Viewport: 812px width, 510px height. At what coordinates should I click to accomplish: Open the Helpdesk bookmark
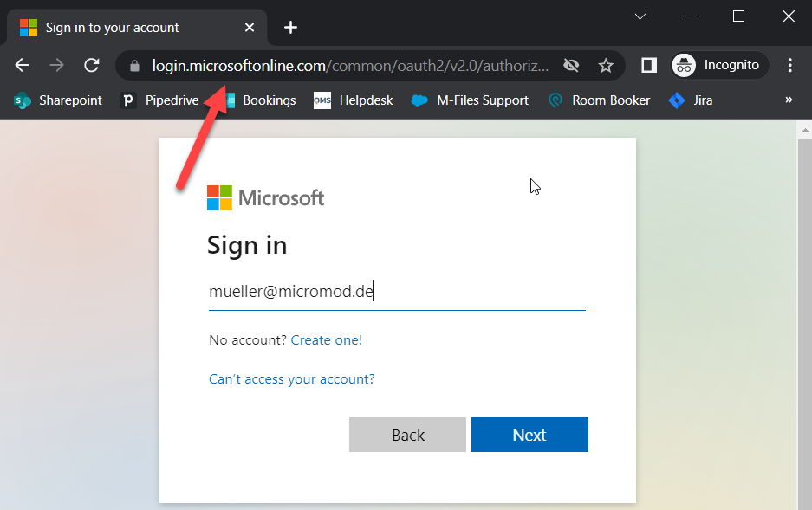[354, 100]
